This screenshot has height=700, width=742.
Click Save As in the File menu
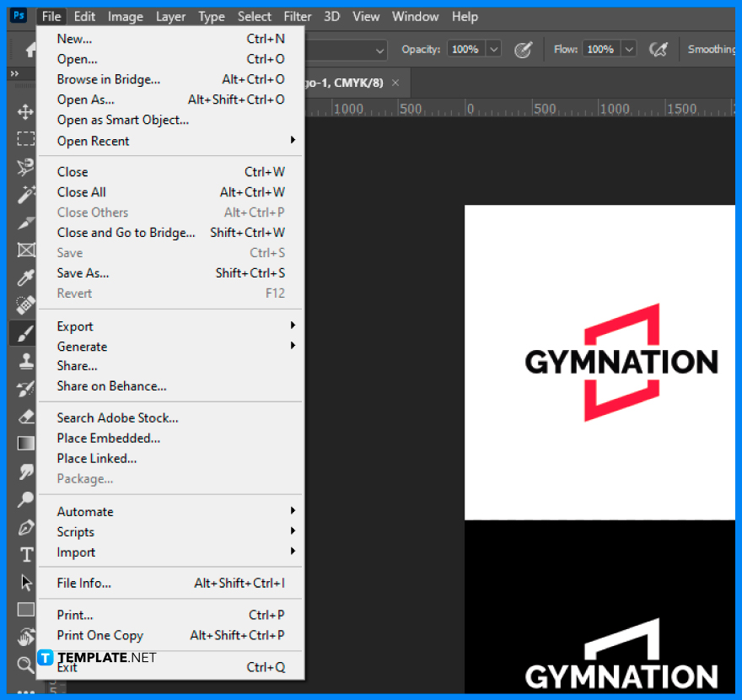point(82,272)
